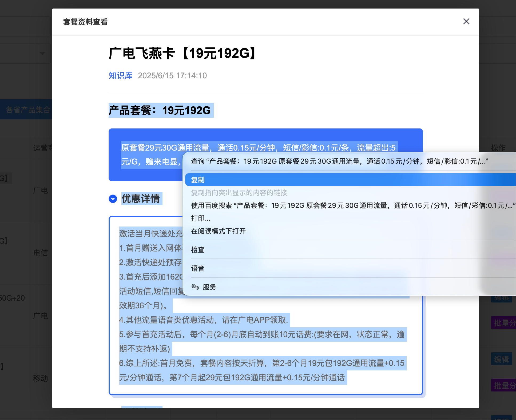This screenshot has width=516, height=420.
Task: Click the 套餐资料查看 dialog title
Action: (x=85, y=22)
